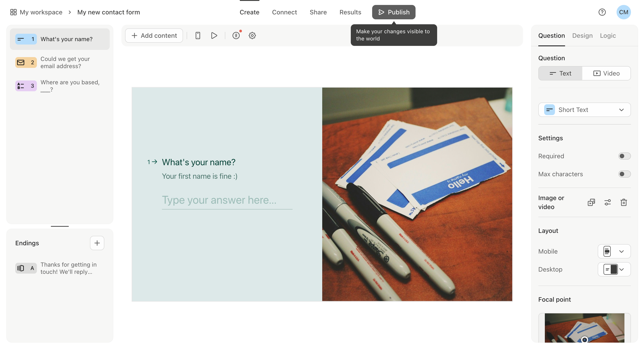Click the Short Text icon for question 1
Viewport: 644px width, 348px height.
26,39
